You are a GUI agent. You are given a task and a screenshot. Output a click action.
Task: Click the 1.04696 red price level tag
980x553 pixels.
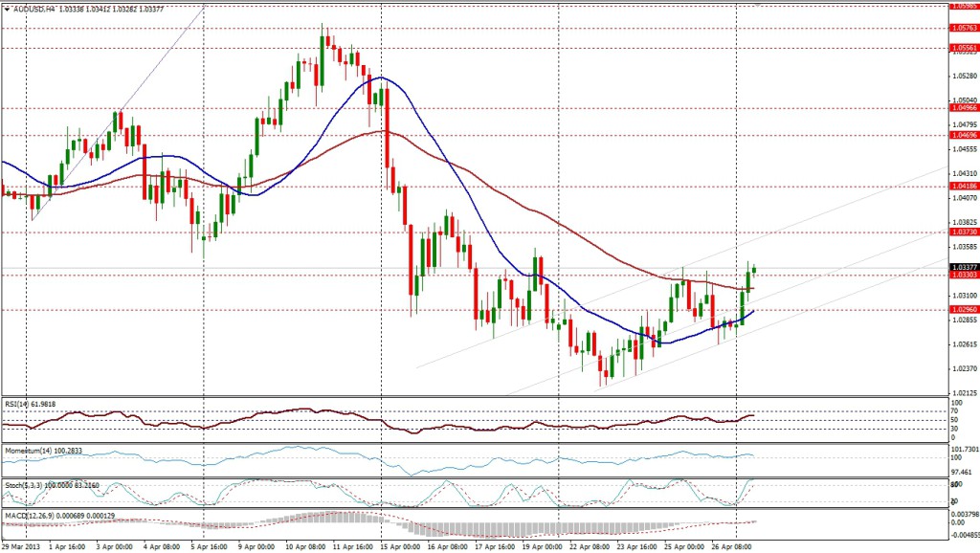click(x=963, y=136)
